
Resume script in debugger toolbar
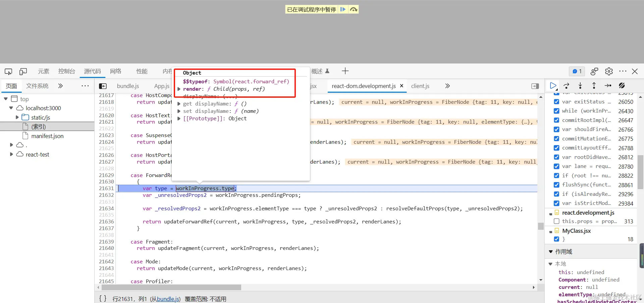tap(553, 86)
